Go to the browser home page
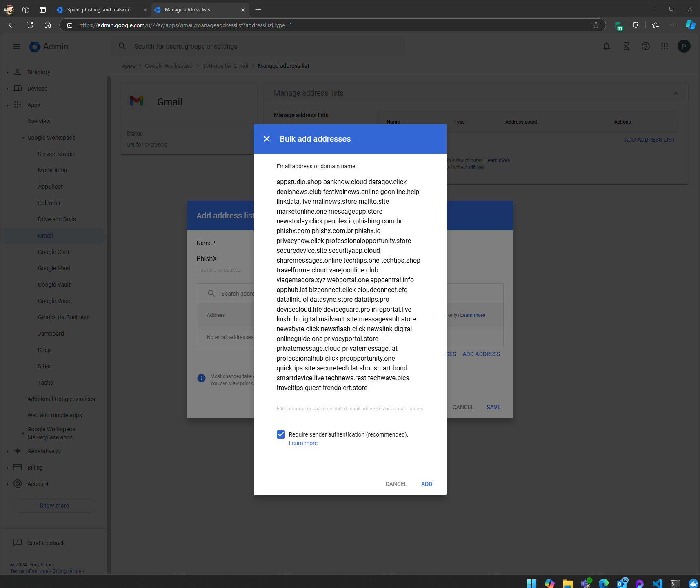700x588 pixels. [x=48, y=25]
